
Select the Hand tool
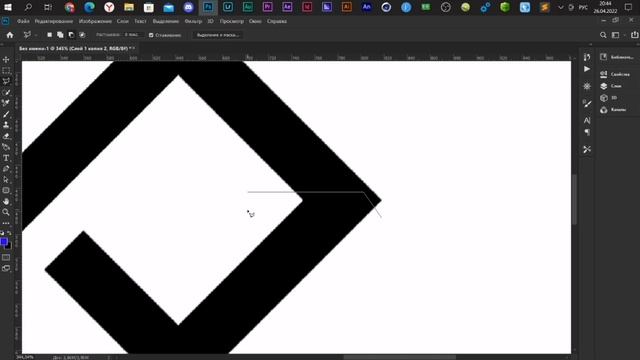6,202
